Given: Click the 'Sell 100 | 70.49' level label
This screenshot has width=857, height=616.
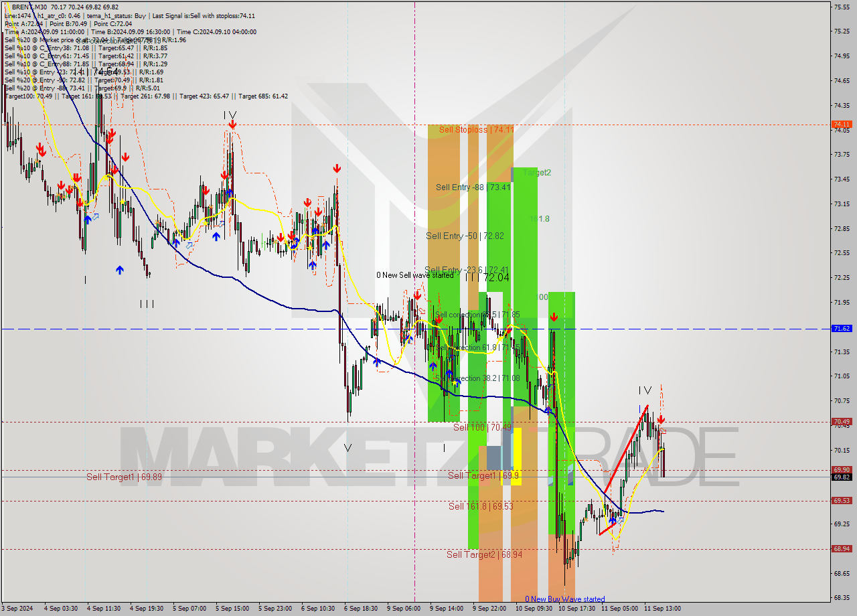Looking at the screenshot, I should click(x=482, y=427).
